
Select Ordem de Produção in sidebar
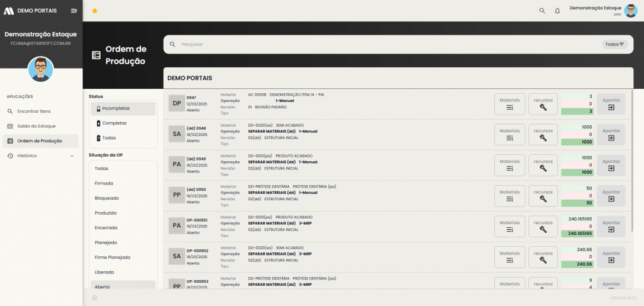tap(41, 141)
